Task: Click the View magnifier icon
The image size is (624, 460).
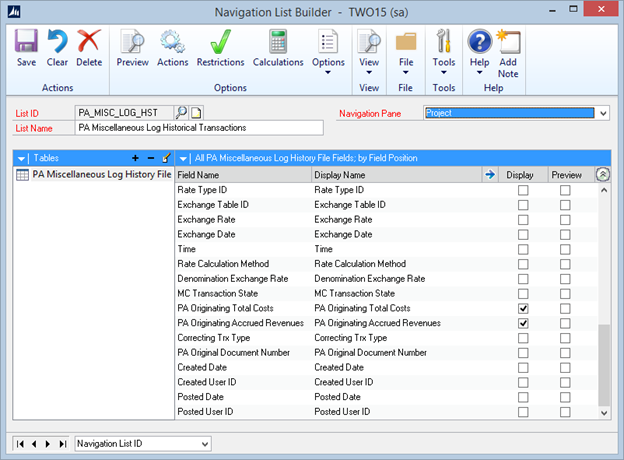Action: pyautogui.click(x=369, y=41)
